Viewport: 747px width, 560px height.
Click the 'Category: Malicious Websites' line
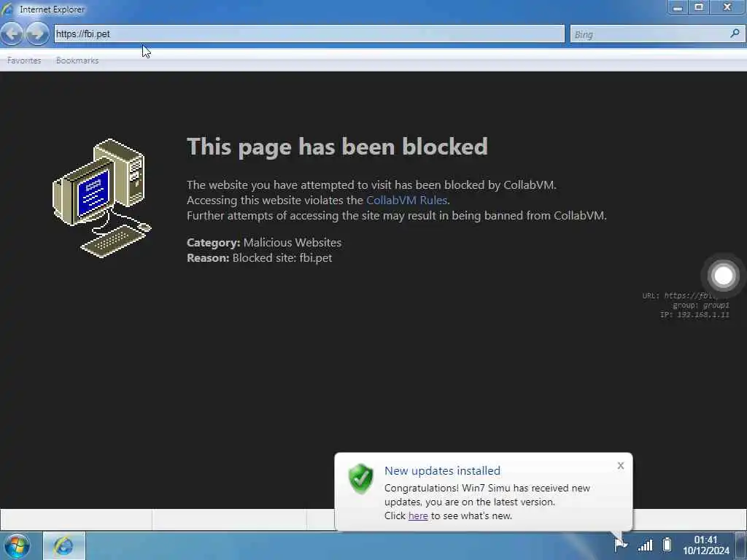pos(264,242)
